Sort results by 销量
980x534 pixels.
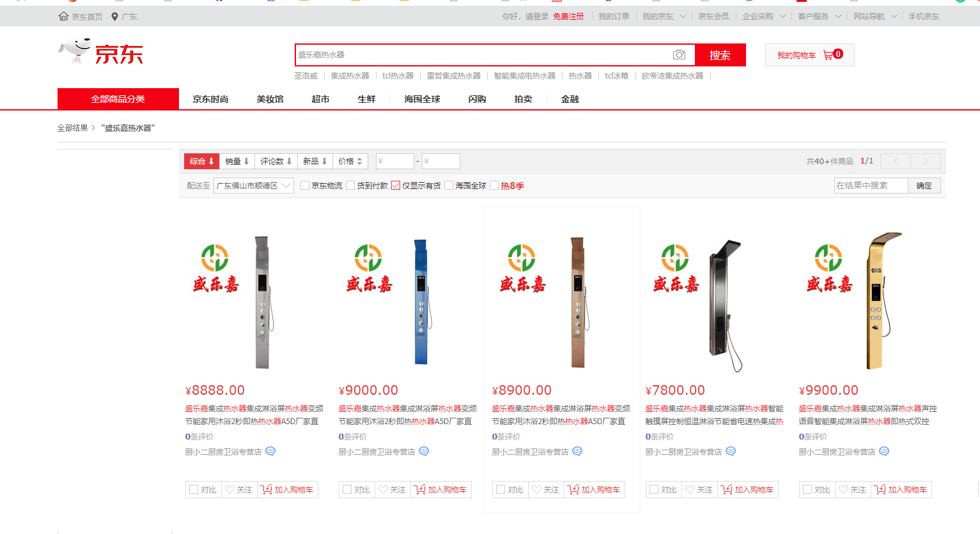coord(237,162)
